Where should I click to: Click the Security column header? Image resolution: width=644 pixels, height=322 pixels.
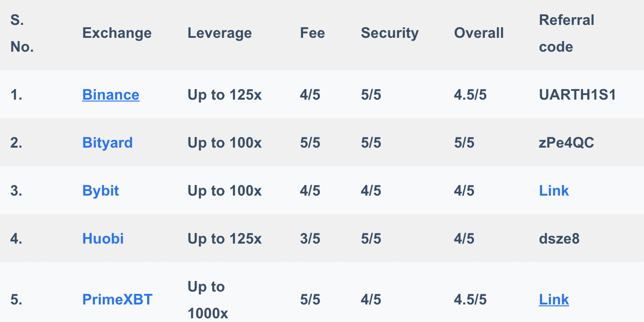coord(389,33)
